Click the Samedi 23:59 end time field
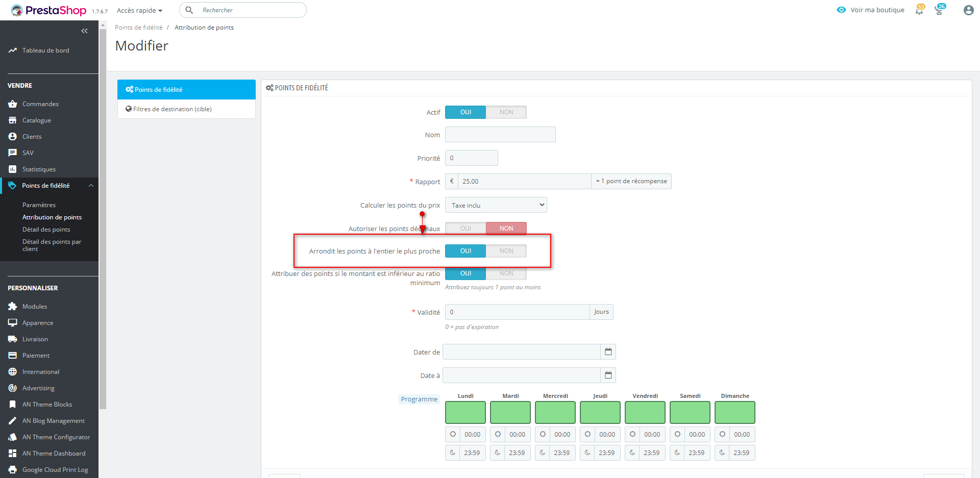The width and height of the screenshot is (980, 478). click(697, 453)
